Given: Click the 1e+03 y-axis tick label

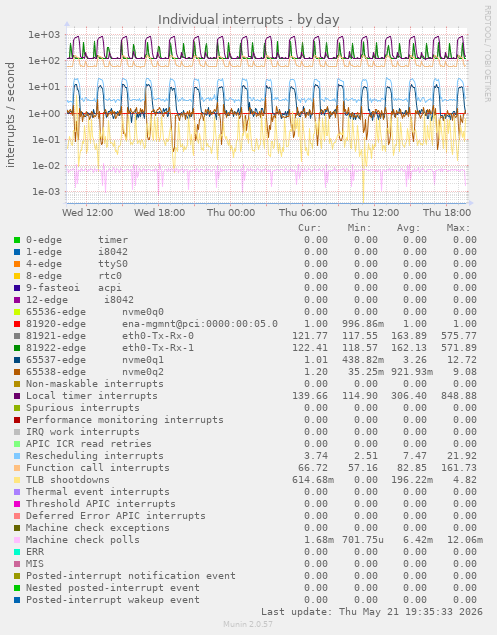Looking at the screenshot, I should [x=44, y=35].
